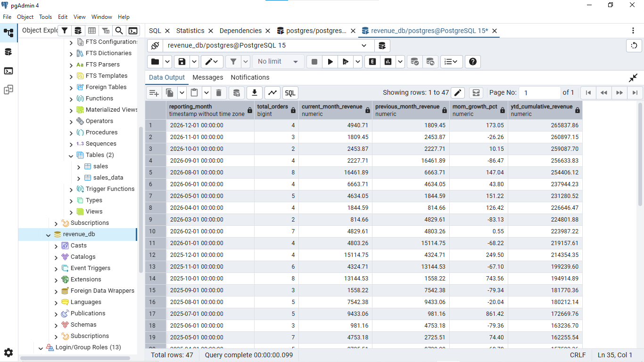644x362 pixels.
Task: Switch to the Statistics tab
Action: (x=190, y=31)
